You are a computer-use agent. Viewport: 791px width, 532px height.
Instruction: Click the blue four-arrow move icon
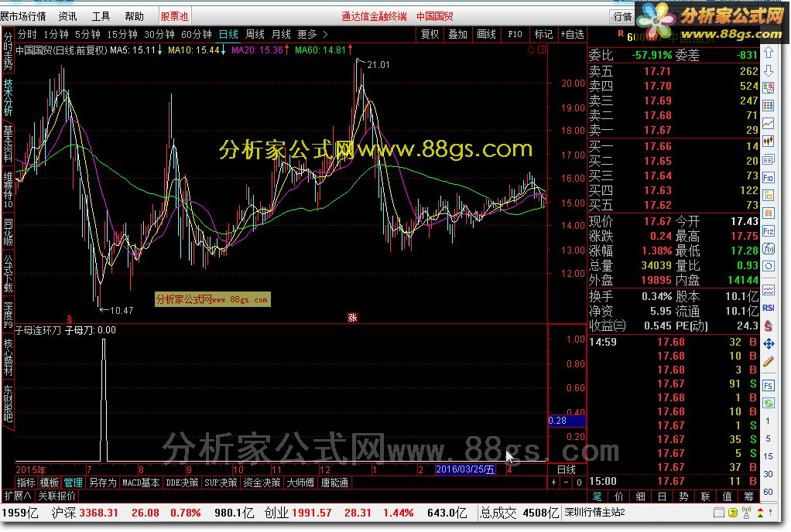[x=769, y=343]
